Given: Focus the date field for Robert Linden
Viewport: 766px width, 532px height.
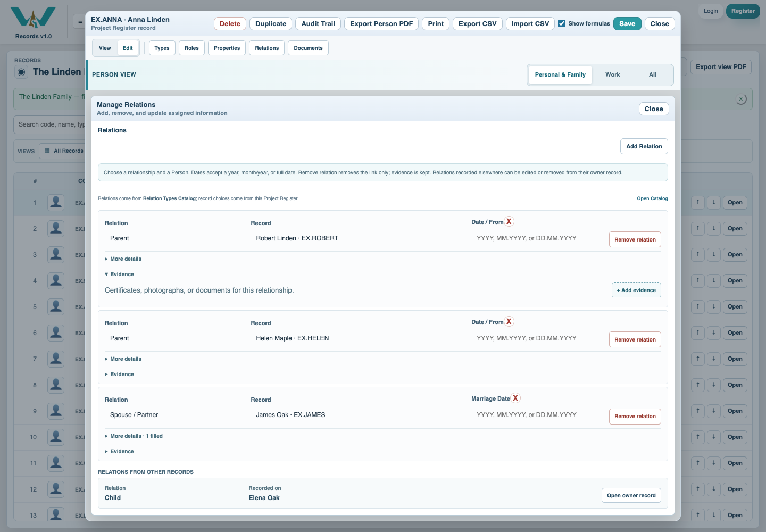Looking at the screenshot, I should (x=537, y=238).
